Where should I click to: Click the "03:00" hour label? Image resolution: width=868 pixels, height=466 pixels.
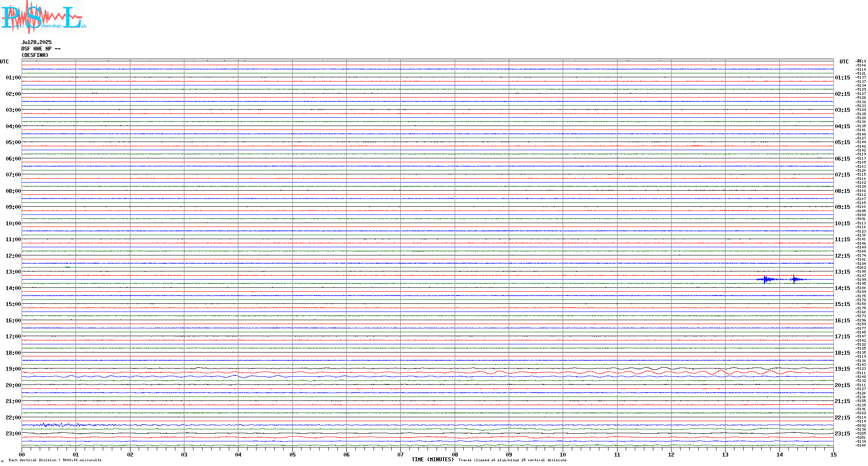[13, 110]
